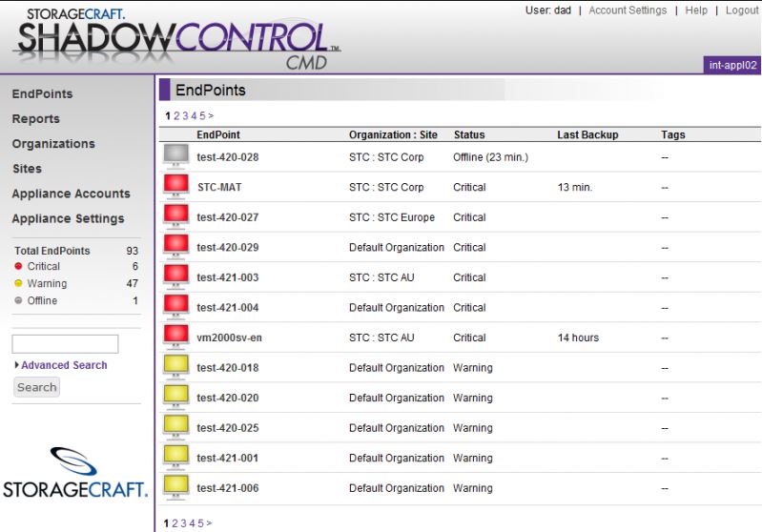The height and width of the screenshot is (532, 762).
Task: Open Account Settings link
Action: [628, 10]
